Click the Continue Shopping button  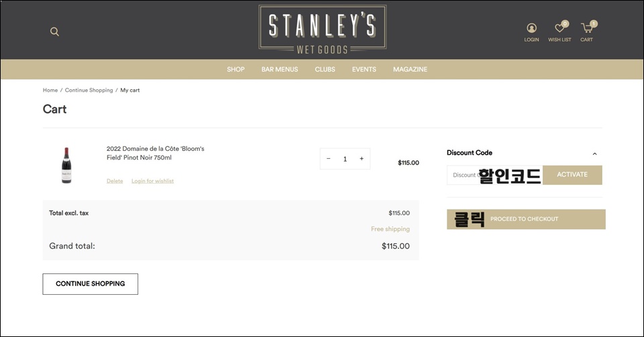click(x=91, y=283)
